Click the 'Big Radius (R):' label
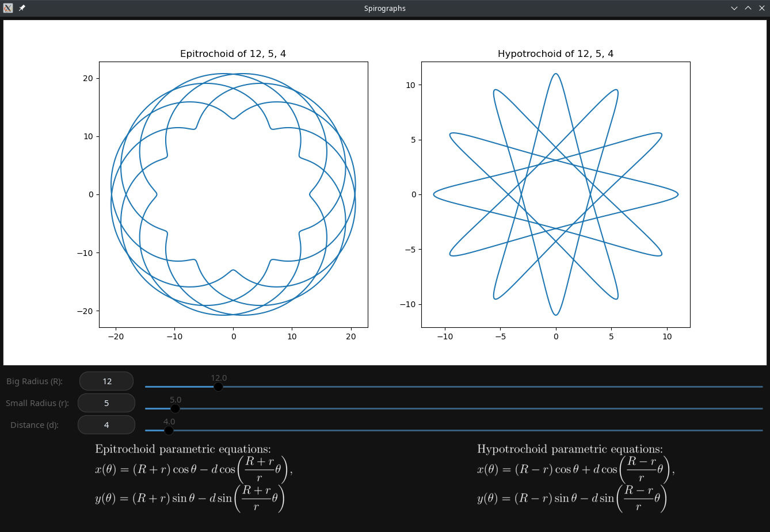 [35, 381]
